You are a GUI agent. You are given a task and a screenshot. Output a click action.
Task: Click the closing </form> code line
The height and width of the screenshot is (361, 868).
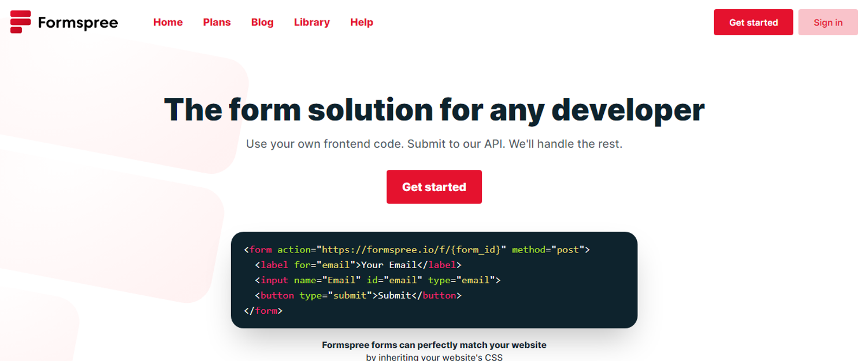pos(263,311)
